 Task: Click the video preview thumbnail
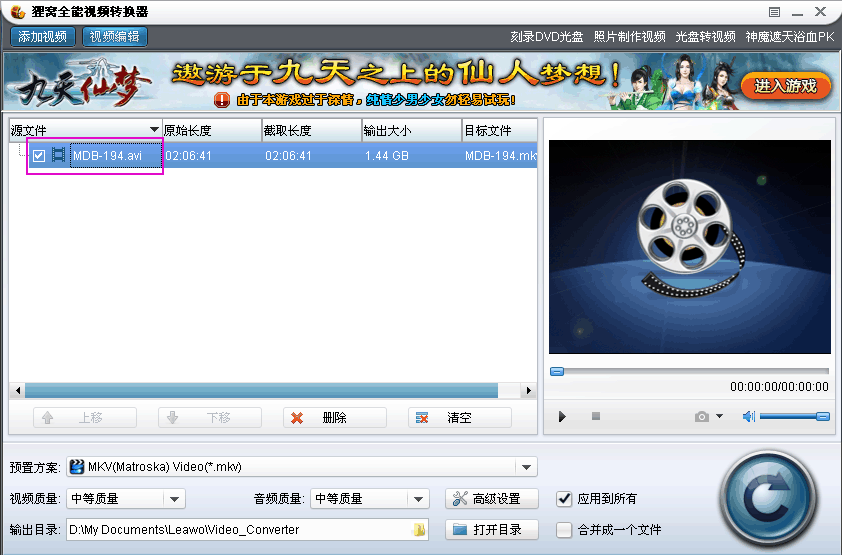689,247
